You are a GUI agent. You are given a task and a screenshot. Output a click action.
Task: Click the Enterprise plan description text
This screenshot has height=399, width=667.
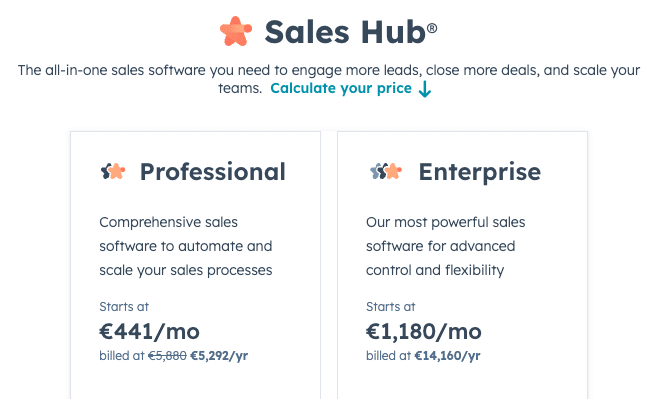pos(445,246)
